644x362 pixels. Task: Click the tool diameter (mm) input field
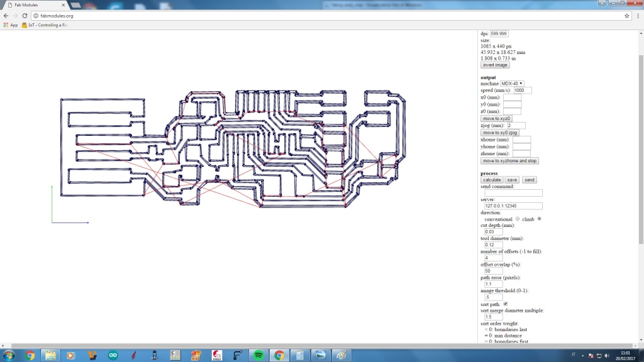point(493,245)
